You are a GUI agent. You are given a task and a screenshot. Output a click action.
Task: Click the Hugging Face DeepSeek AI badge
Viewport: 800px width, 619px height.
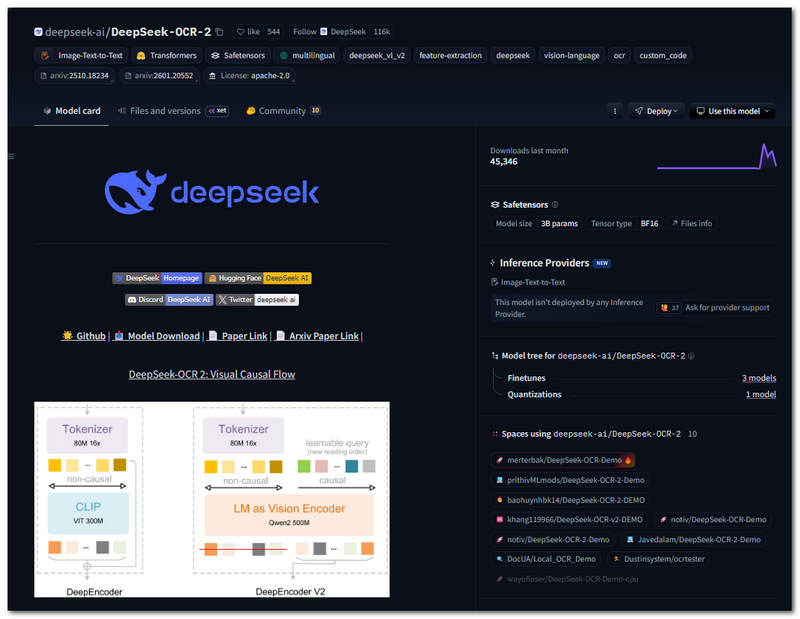pos(258,278)
